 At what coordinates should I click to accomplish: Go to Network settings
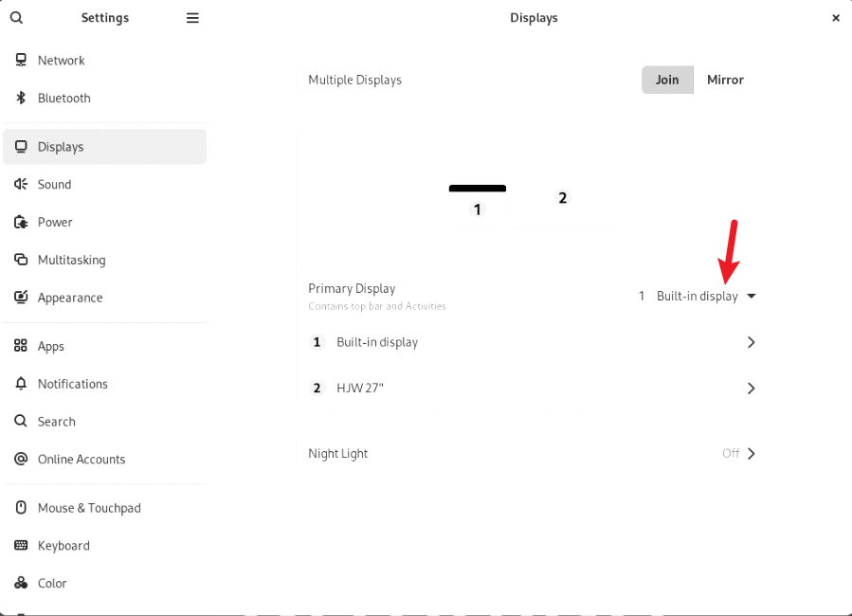pyautogui.click(x=62, y=61)
